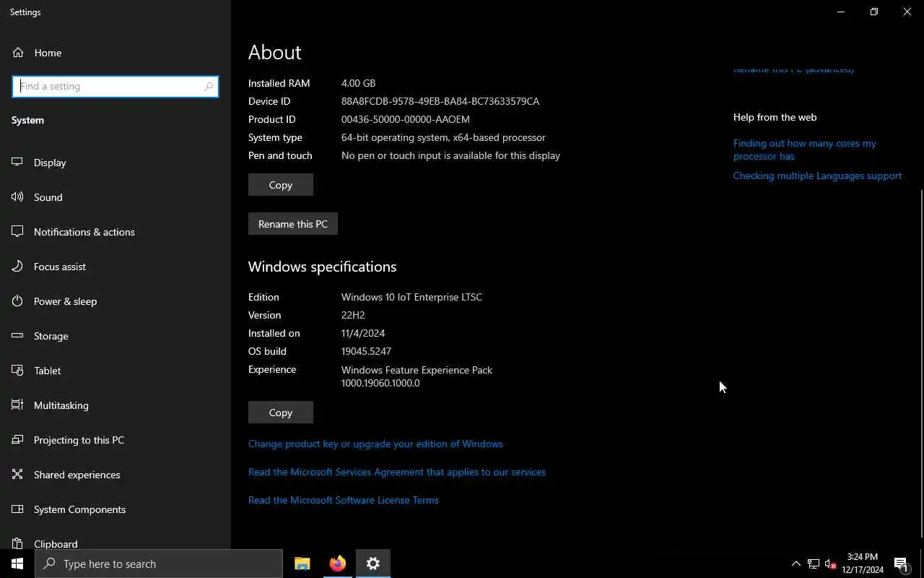Click the Shared experiences icon
Viewport: 924px width, 578px height.
point(17,475)
